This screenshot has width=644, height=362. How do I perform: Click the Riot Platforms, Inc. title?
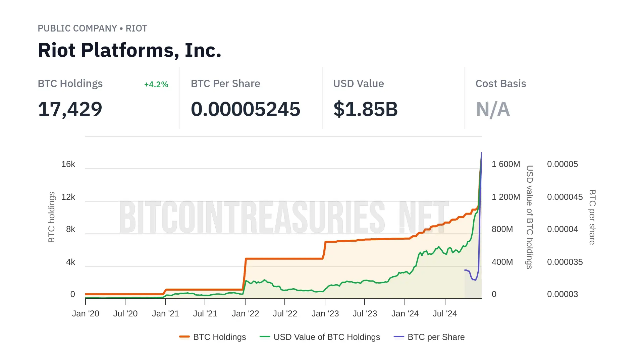point(129,50)
